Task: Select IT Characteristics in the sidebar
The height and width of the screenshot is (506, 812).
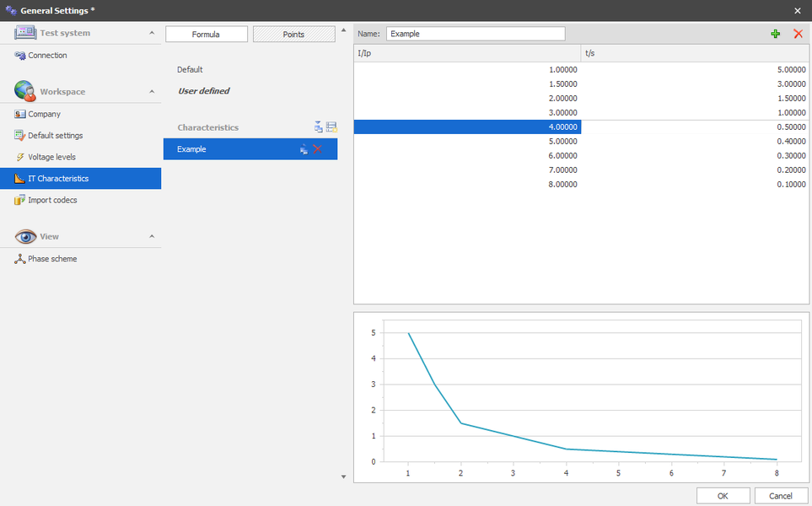Action: coord(80,178)
